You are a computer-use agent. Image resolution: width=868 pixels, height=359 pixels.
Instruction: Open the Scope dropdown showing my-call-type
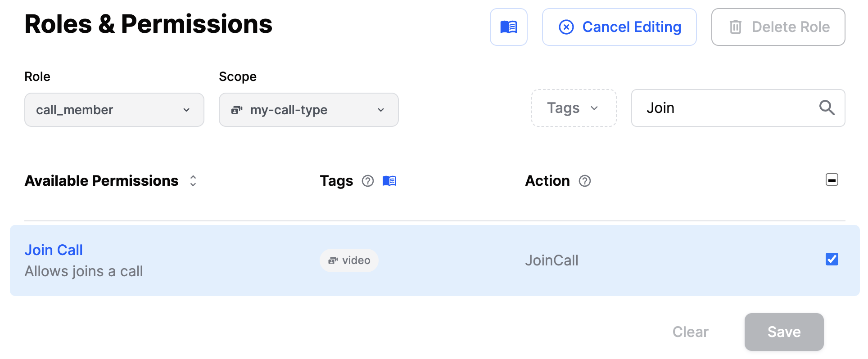pyautogui.click(x=308, y=109)
